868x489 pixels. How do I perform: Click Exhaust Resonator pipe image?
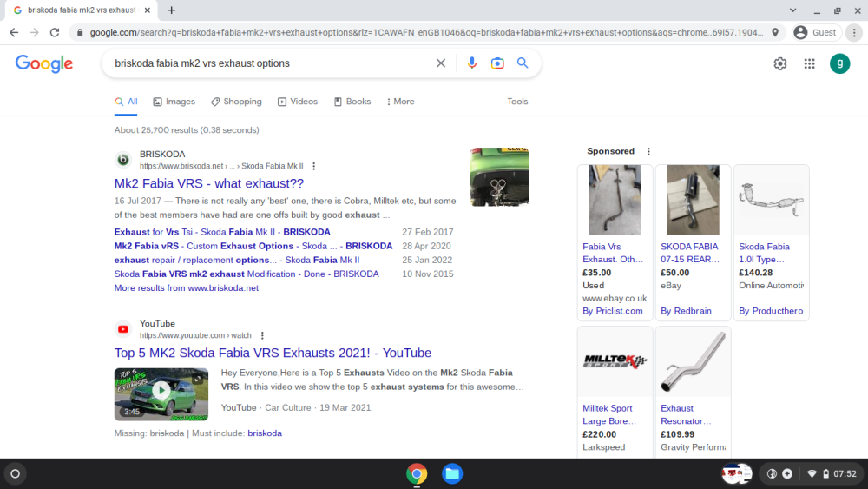point(693,361)
